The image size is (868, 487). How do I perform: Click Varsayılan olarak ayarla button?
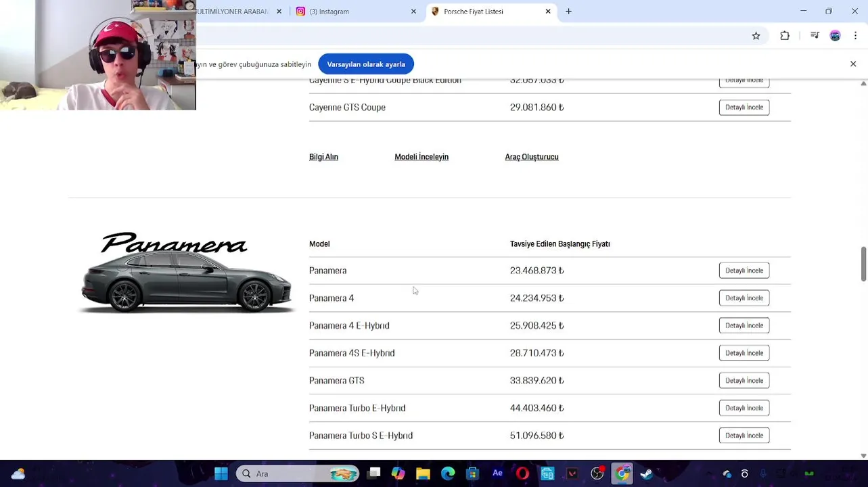tap(366, 64)
